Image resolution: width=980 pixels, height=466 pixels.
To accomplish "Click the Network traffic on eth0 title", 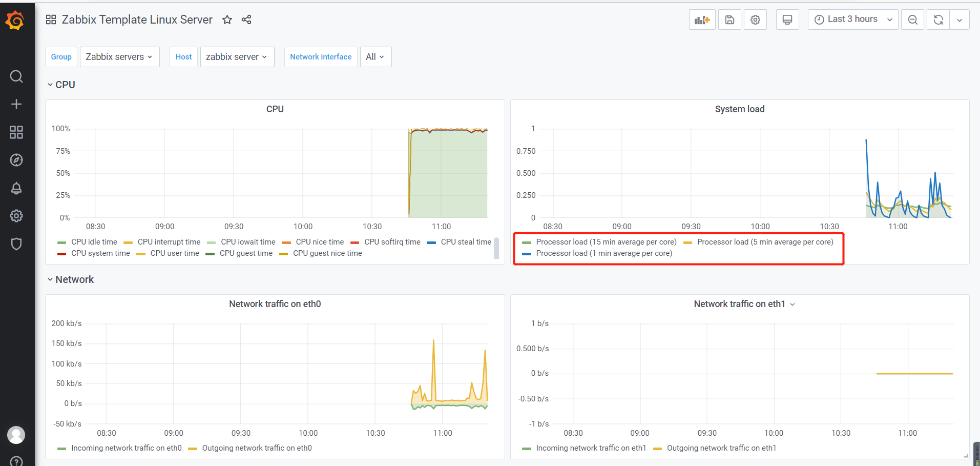I will (x=275, y=304).
